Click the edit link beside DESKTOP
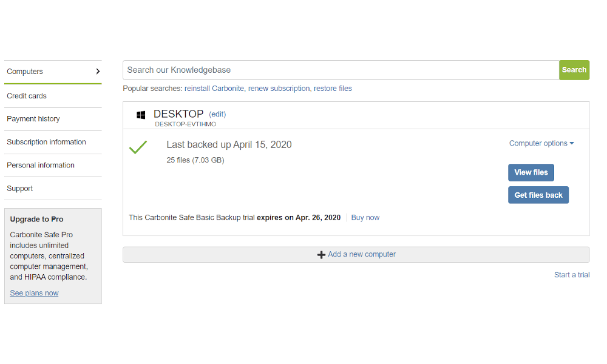The height and width of the screenshot is (364, 607). [217, 114]
